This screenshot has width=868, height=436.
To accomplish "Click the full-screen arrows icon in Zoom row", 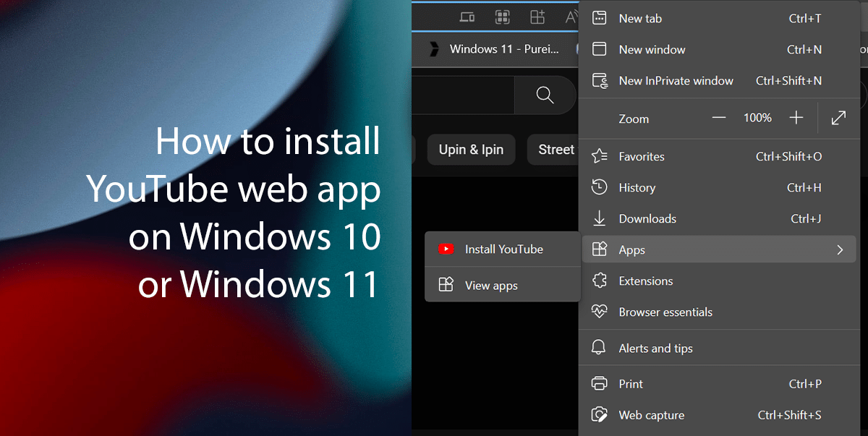I will [x=838, y=117].
